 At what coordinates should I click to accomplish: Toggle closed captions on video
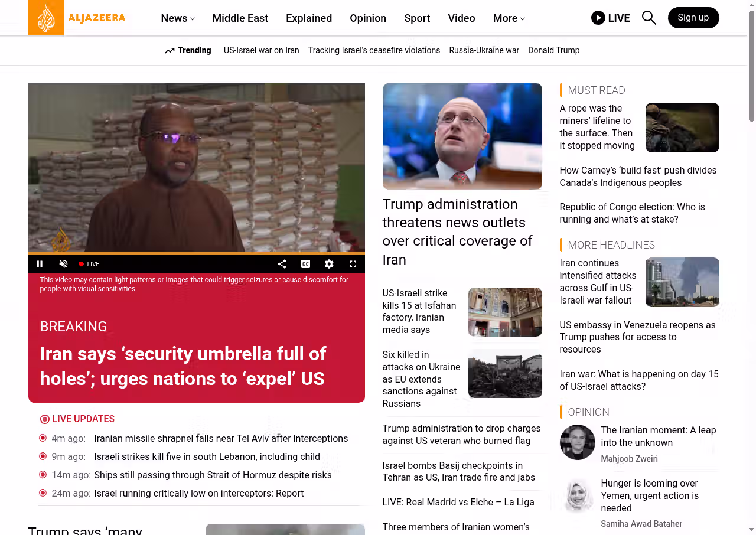[305, 264]
